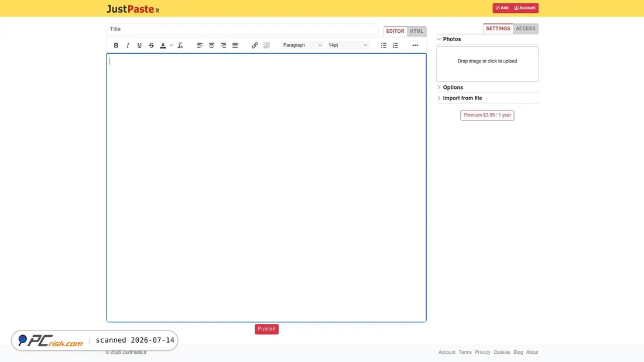Switch to the HTML tab

416,31
